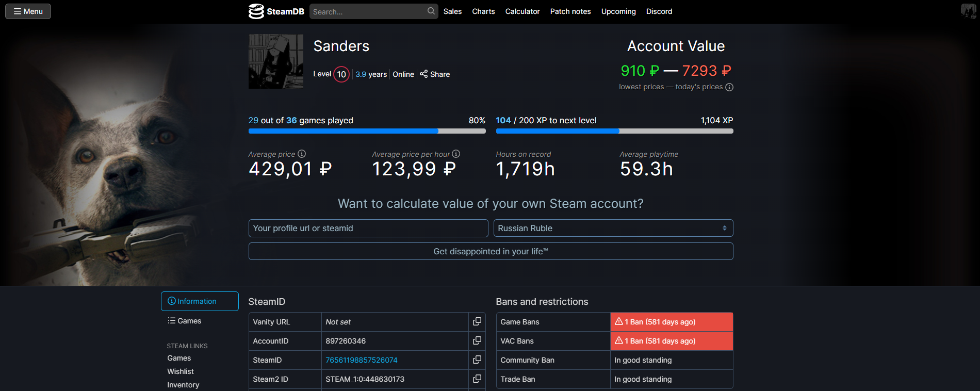Open the Discord link
This screenshot has height=391, width=980.
coord(659,11)
